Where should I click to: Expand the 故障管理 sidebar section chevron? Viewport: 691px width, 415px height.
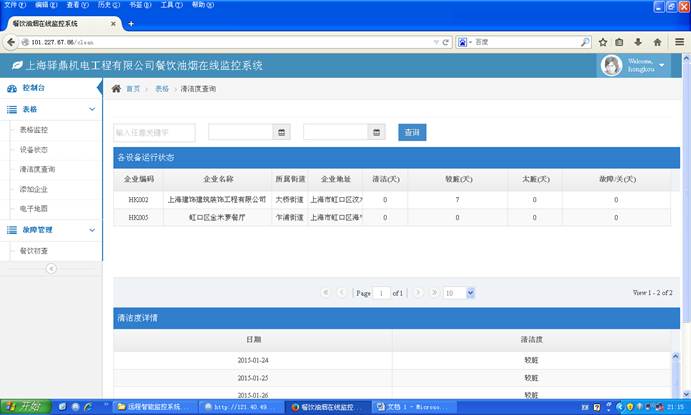tap(92, 230)
